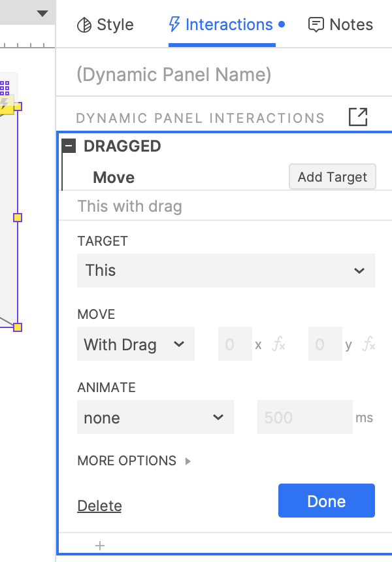The height and width of the screenshot is (562, 392).
Task: Click the x value input field
Action: tap(235, 344)
